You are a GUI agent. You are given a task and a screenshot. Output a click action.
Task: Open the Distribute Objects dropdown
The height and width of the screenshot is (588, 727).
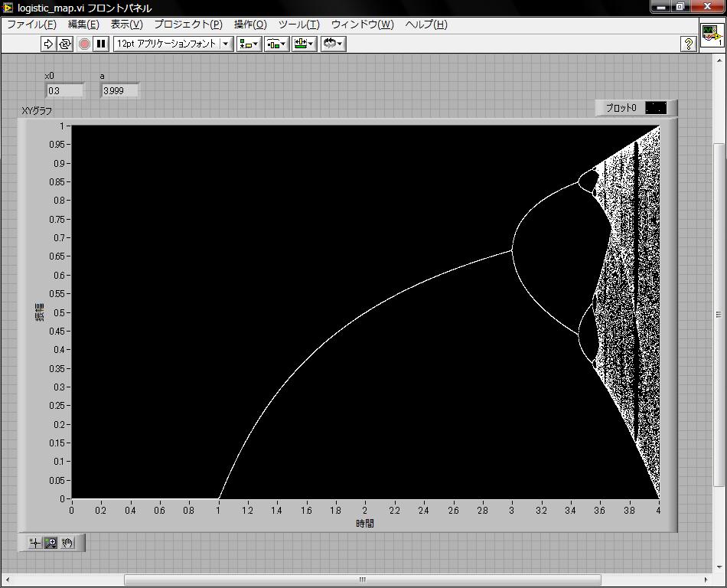tap(277, 44)
